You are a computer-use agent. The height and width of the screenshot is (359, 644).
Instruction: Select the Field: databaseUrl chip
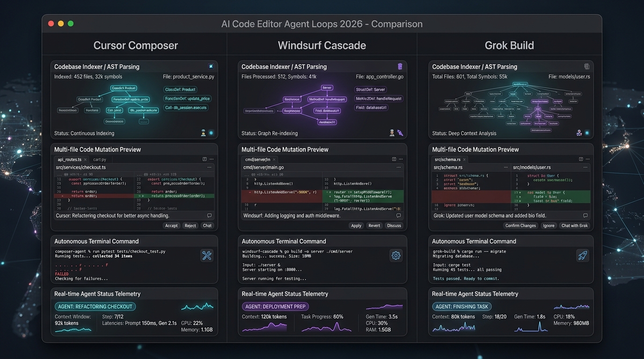tap(371, 108)
